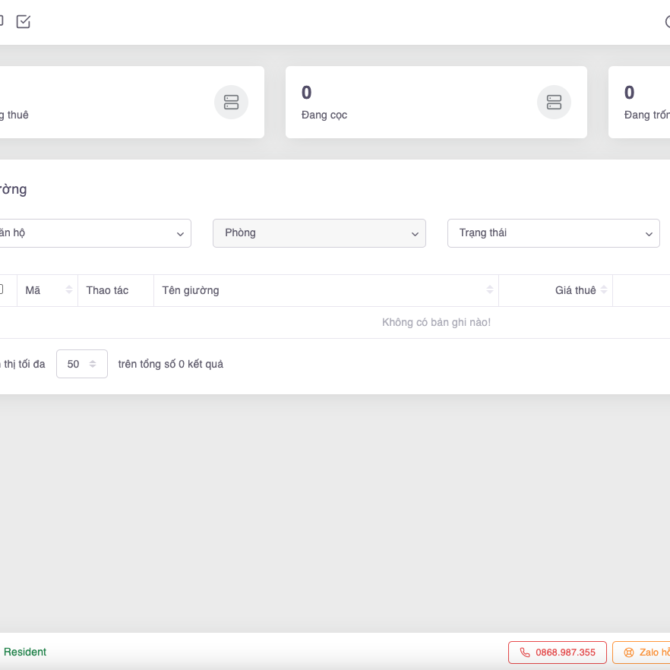Click the Giá thuê column header text

575,290
